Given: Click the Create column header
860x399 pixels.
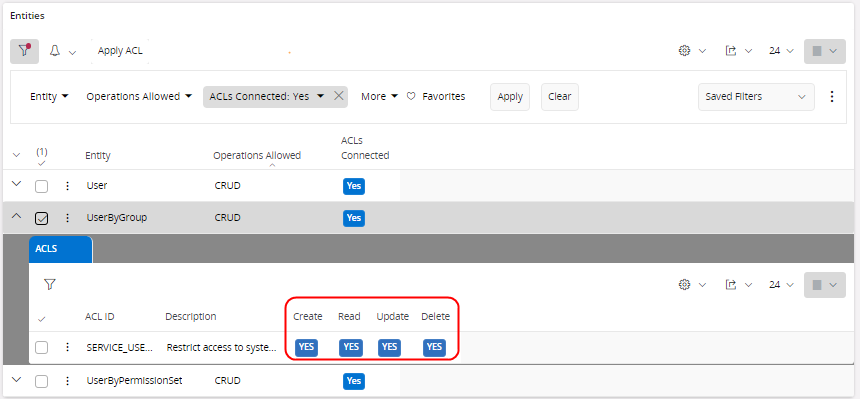Looking at the screenshot, I should click(x=308, y=317).
